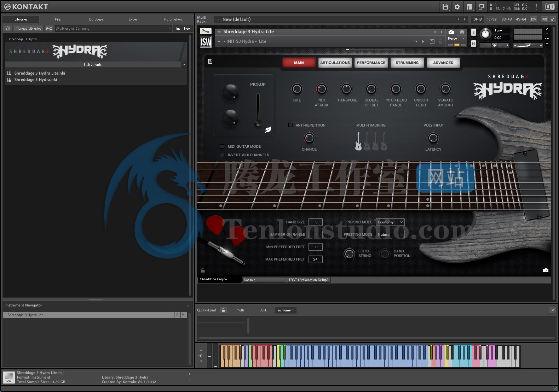The image size is (559, 392).
Task: Enable MIDI Guitar Mode checkbox
Action: 222,146
